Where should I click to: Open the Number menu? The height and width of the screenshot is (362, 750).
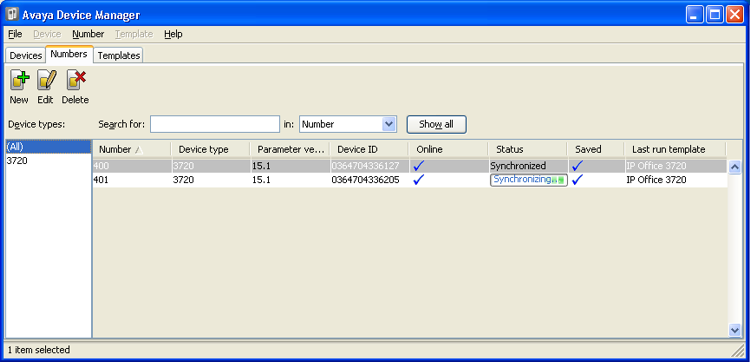pyautogui.click(x=88, y=34)
